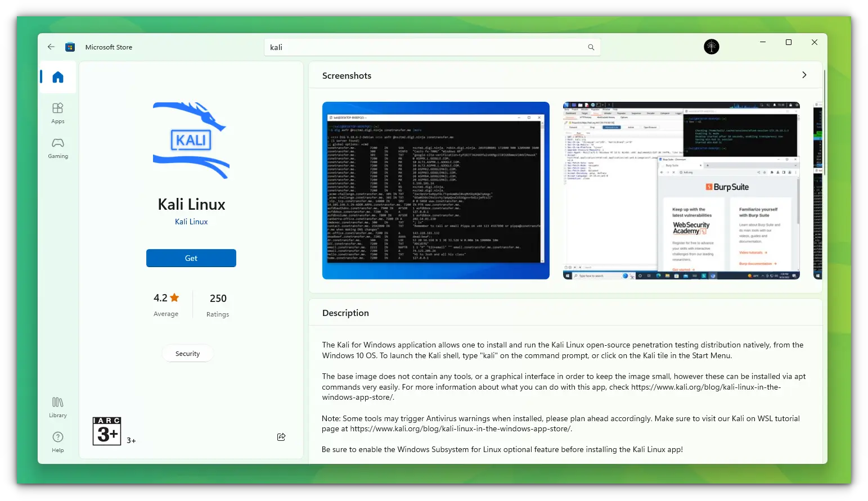
Task: Click the 4.2 Average rating
Action: click(x=167, y=305)
